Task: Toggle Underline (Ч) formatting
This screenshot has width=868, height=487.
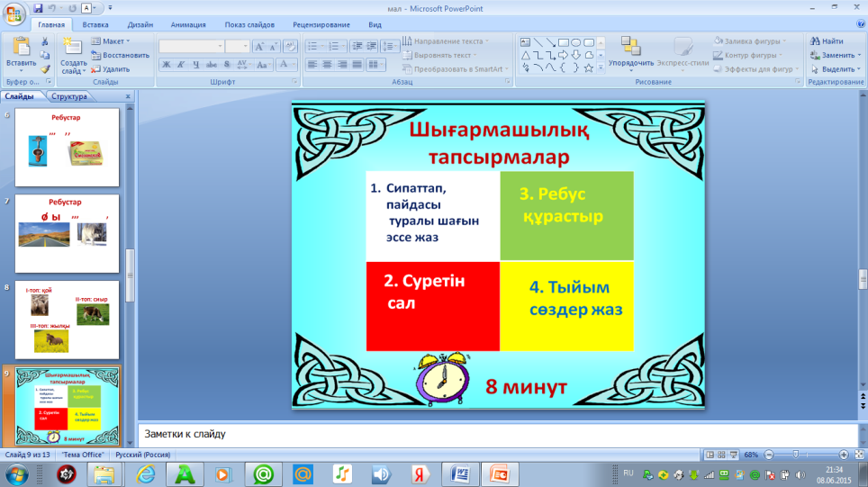Action: (x=196, y=65)
